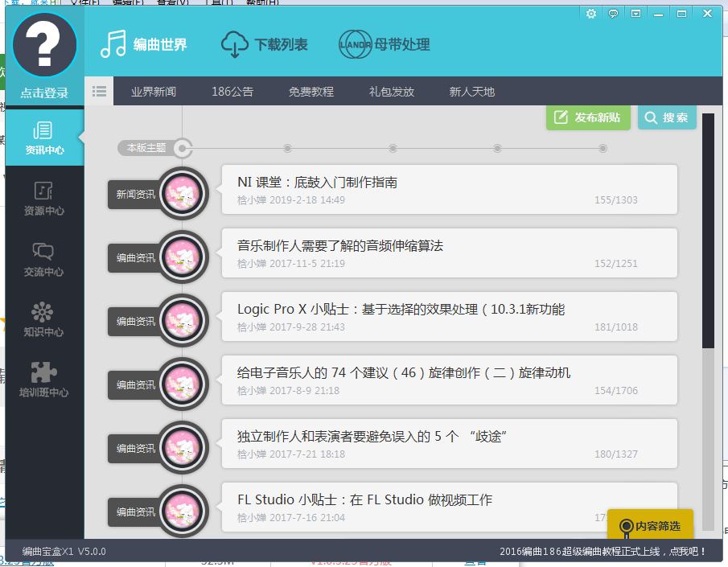Click the question mark login avatar icon
The height and width of the screenshot is (567, 728).
click(x=44, y=44)
